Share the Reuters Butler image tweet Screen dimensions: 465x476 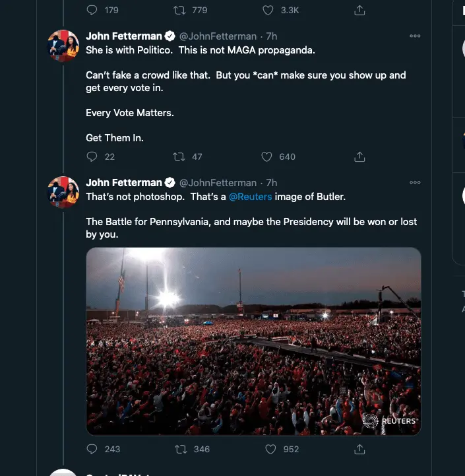point(359,449)
